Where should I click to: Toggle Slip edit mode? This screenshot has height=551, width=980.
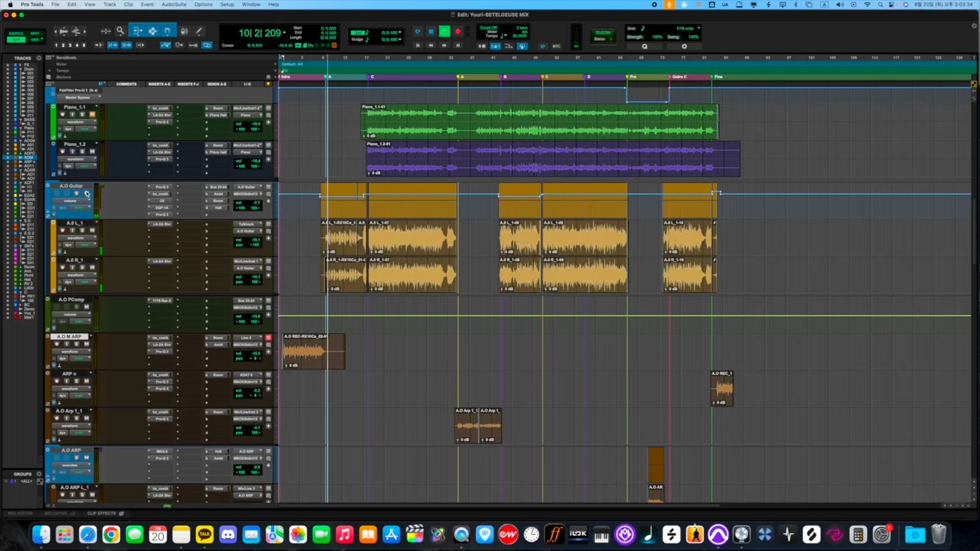[x=16, y=39]
